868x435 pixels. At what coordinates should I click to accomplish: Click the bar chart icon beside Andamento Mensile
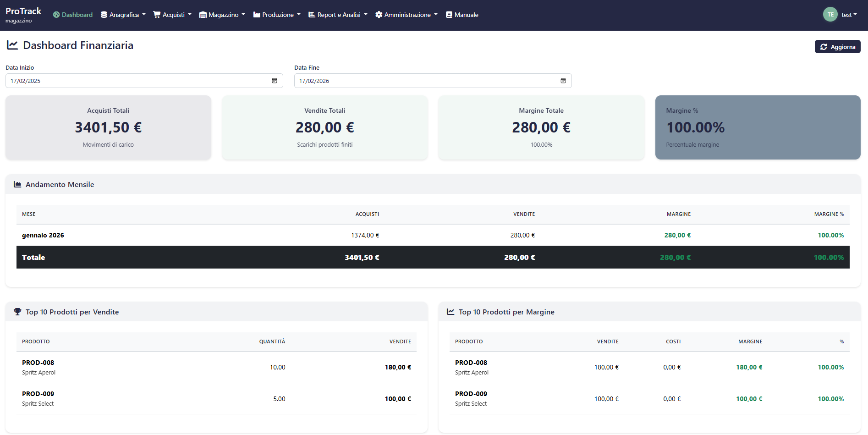click(x=17, y=184)
